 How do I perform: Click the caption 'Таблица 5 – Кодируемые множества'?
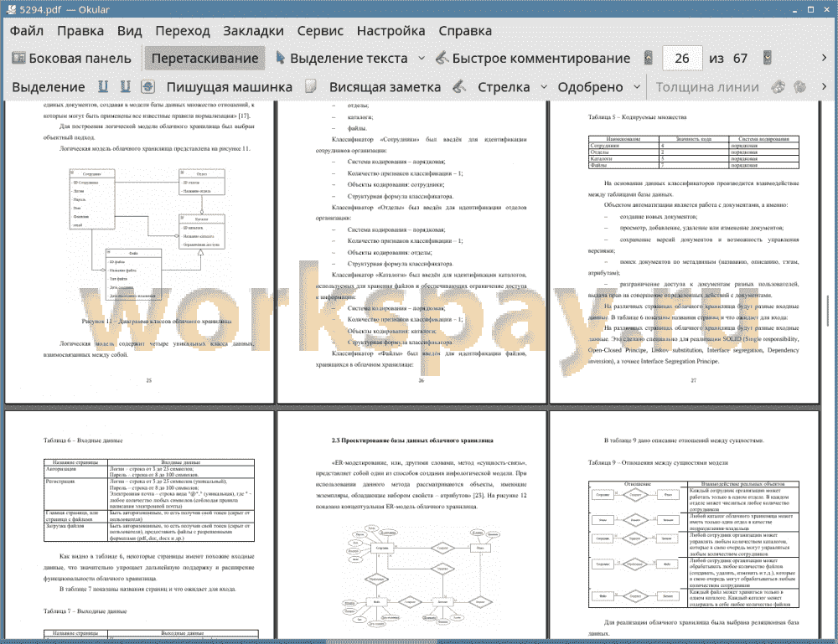637,117
